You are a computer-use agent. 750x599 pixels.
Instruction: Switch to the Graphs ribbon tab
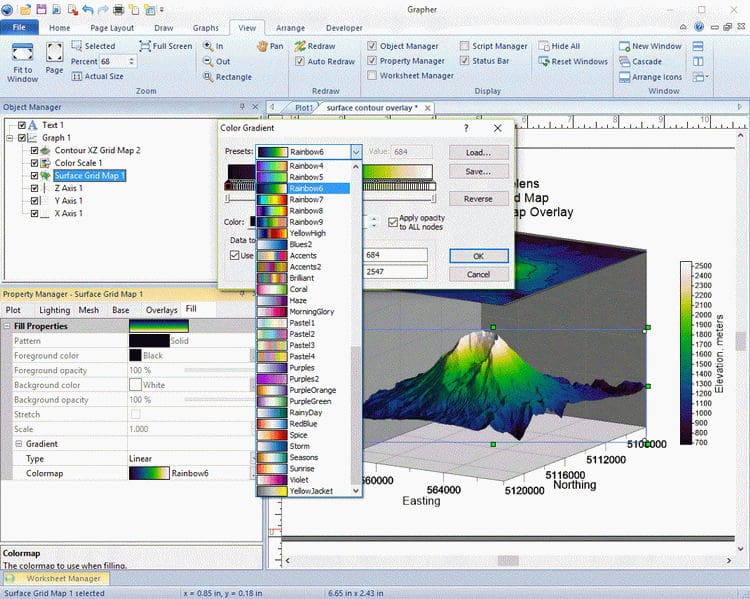tap(205, 28)
